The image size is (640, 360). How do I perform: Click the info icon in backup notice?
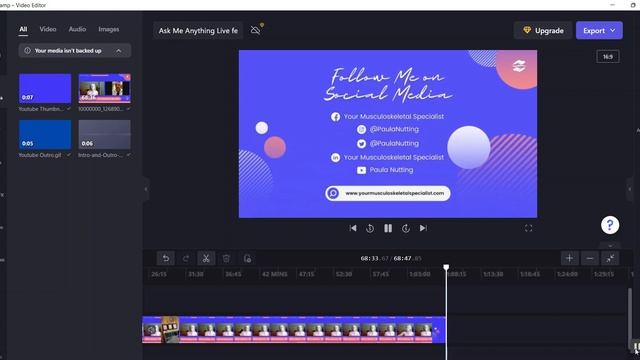27,51
